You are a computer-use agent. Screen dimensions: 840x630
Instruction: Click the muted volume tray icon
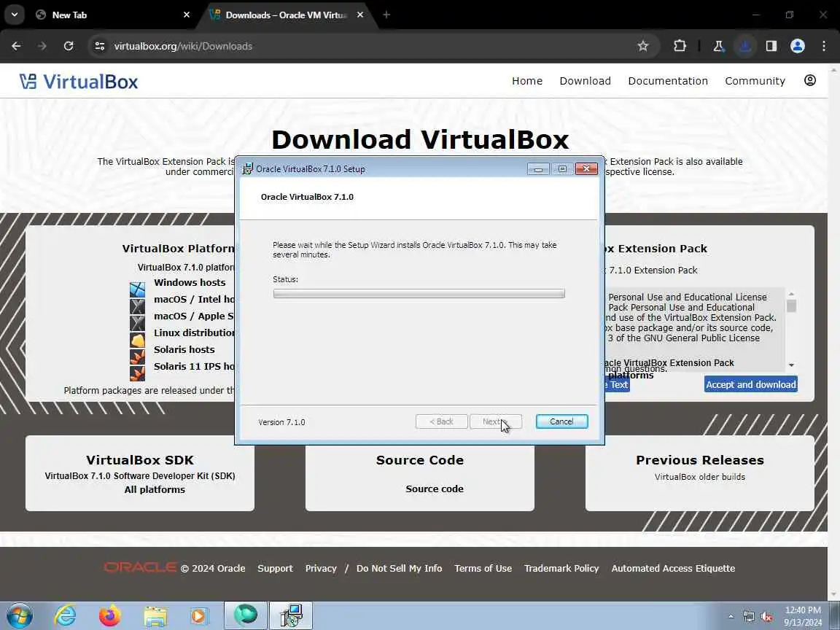pyautogui.click(x=766, y=617)
